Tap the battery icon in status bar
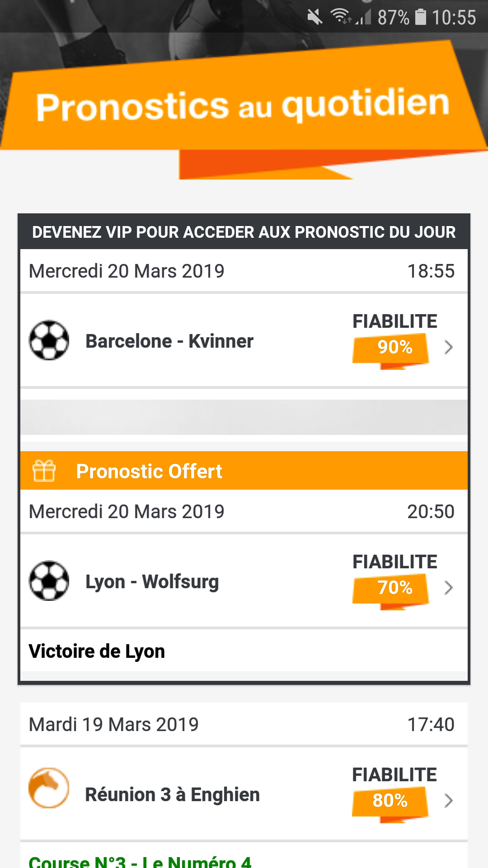The image size is (488, 868). pos(421,17)
